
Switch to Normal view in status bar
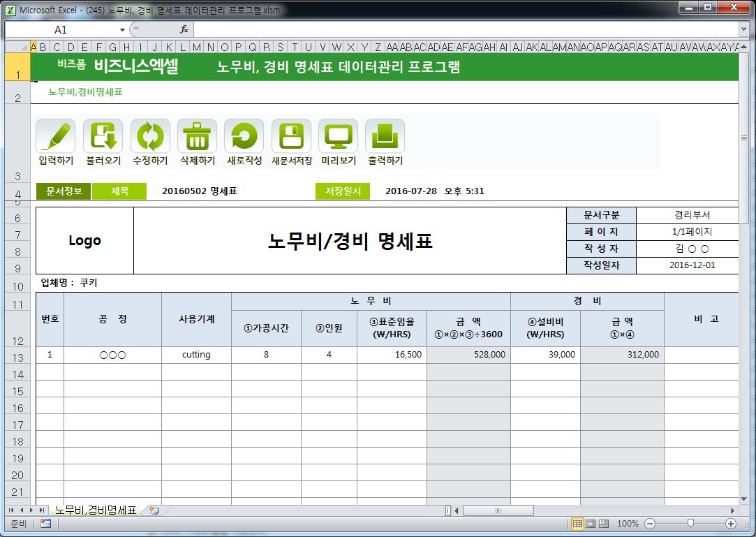[x=577, y=524]
